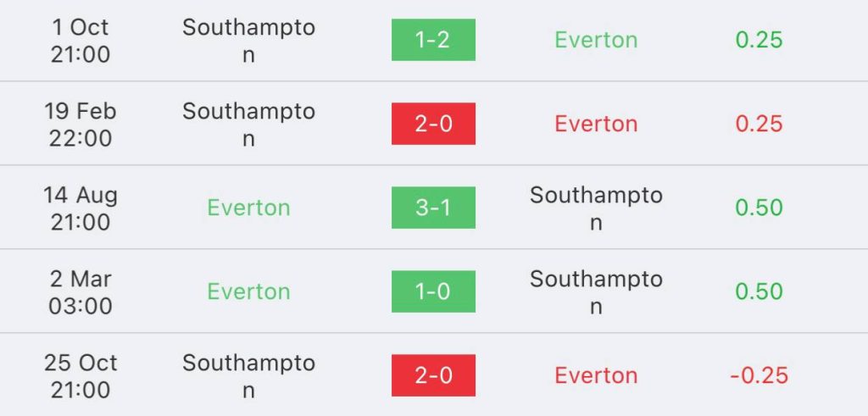Open the 1-0 score of the 2 Mar match
Screen dimensions: 868x416
433,291
